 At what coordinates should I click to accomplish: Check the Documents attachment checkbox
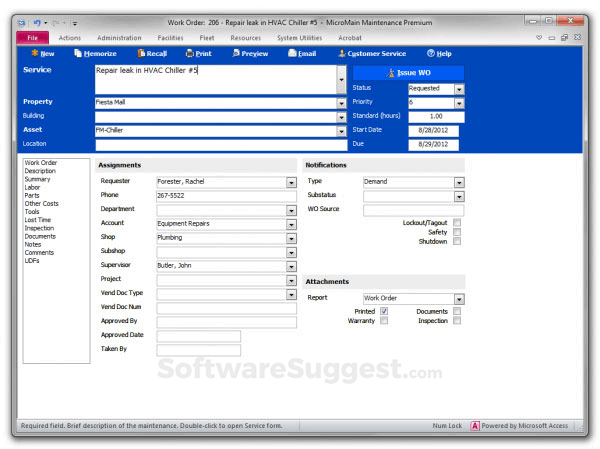point(457,311)
